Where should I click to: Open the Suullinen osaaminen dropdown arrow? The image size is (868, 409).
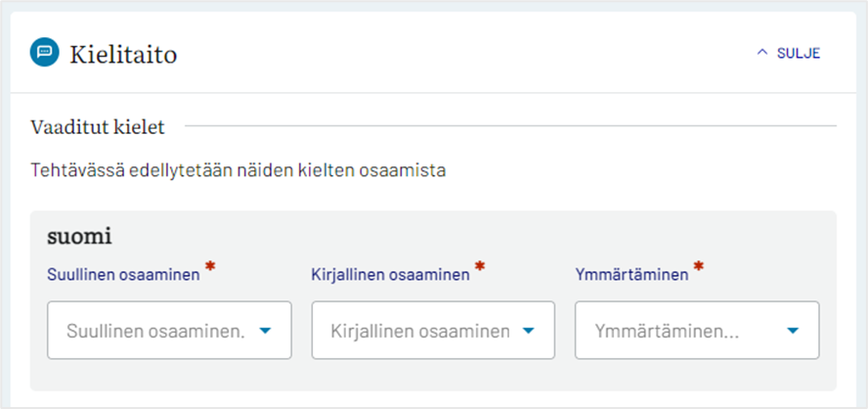pos(265,331)
